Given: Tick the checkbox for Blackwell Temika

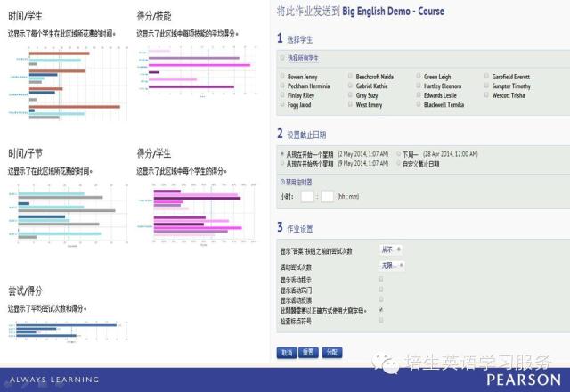Looking at the screenshot, I should 419,104.
